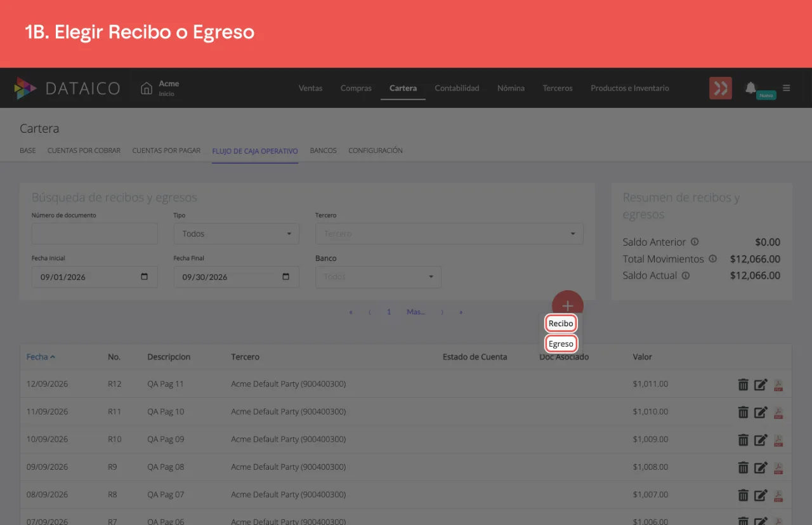The width and height of the screenshot is (812, 525).
Task: Select Egreso from the popup menu
Action: (561, 344)
